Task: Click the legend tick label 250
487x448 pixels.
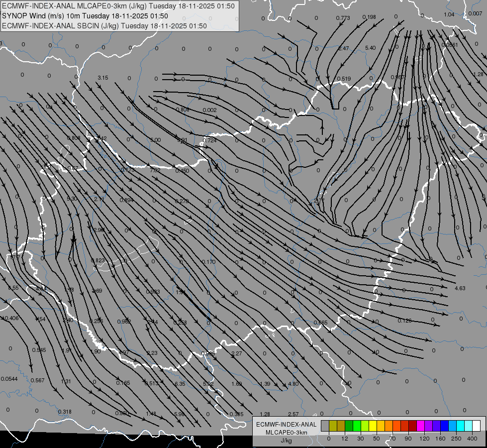Action: click(456, 439)
